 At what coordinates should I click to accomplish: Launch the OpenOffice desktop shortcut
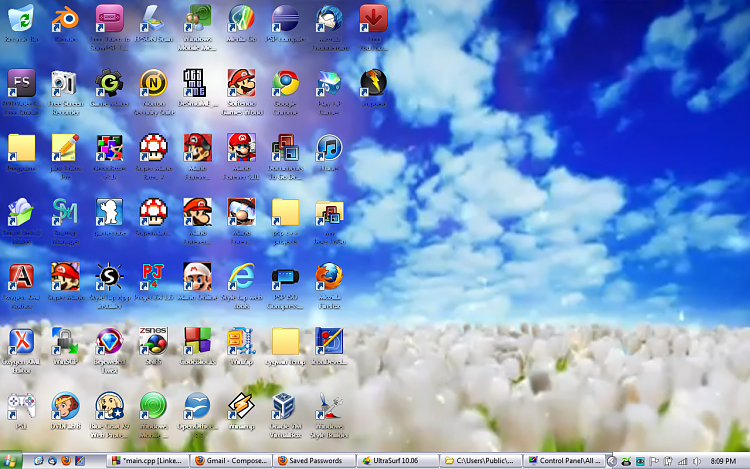198,406
